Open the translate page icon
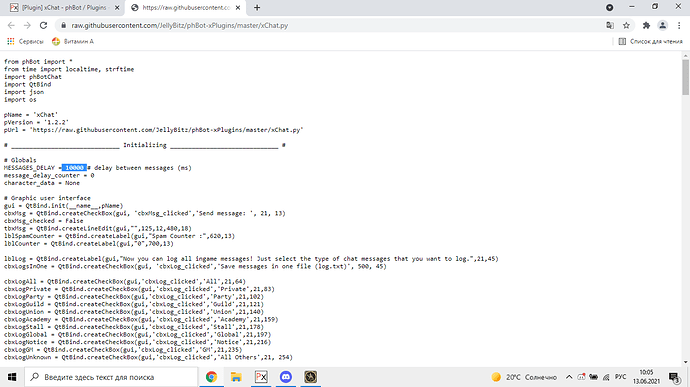 pyautogui.click(x=610, y=26)
